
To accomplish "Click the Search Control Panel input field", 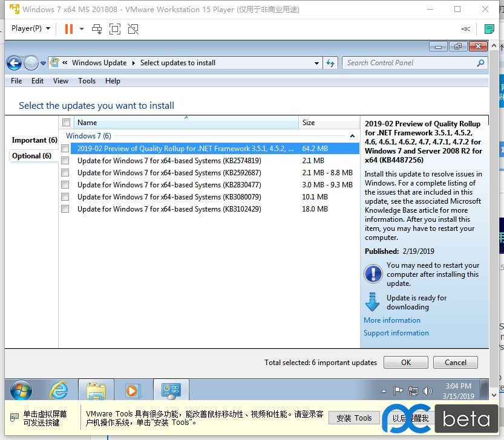I will [411, 63].
